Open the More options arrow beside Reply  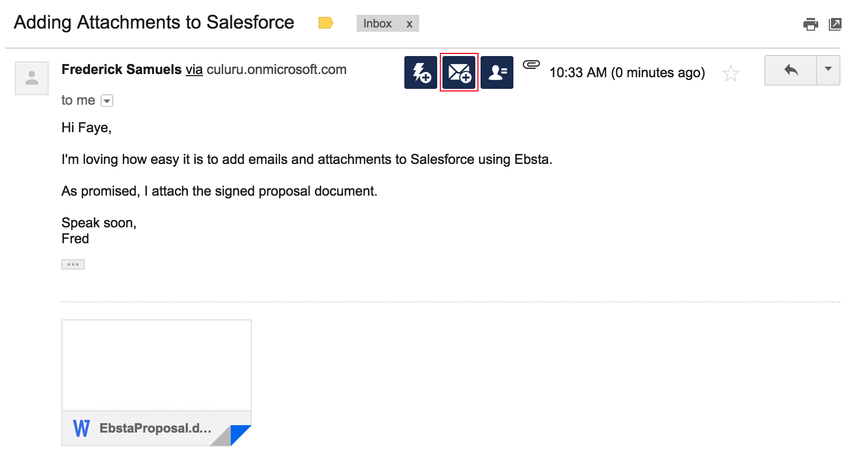(828, 70)
